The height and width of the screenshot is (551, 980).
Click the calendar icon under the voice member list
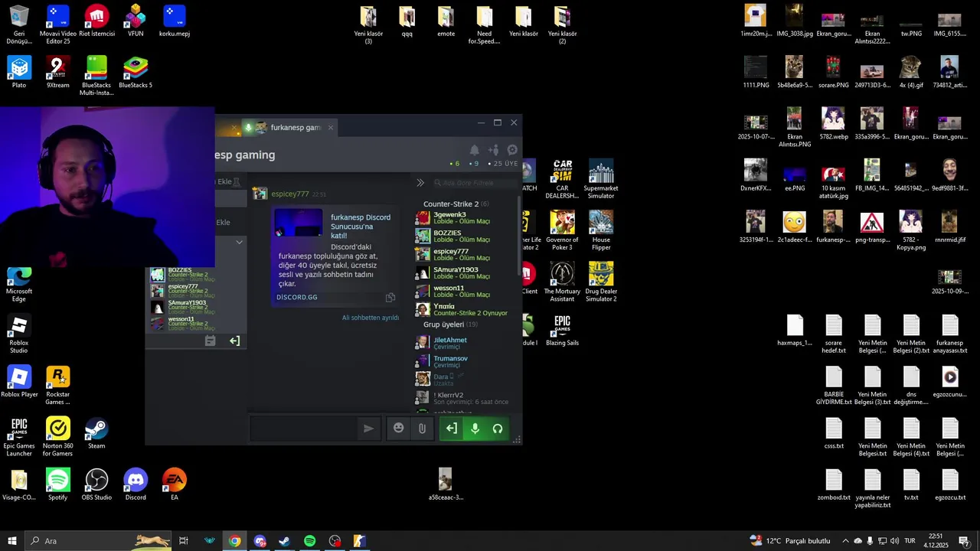pyautogui.click(x=211, y=341)
